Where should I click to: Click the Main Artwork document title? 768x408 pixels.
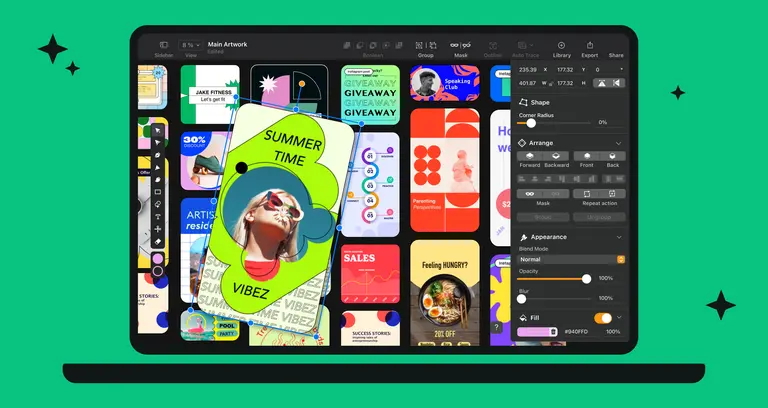(227, 44)
